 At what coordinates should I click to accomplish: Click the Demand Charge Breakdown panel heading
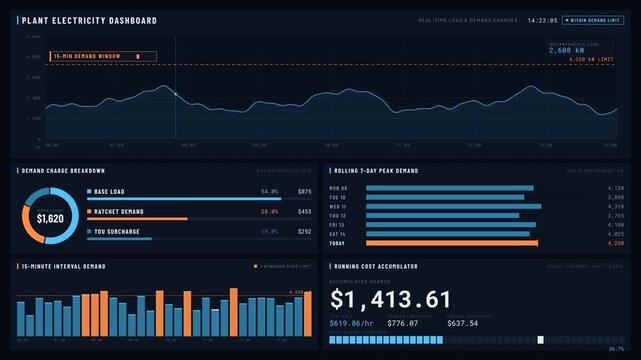[63, 170]
